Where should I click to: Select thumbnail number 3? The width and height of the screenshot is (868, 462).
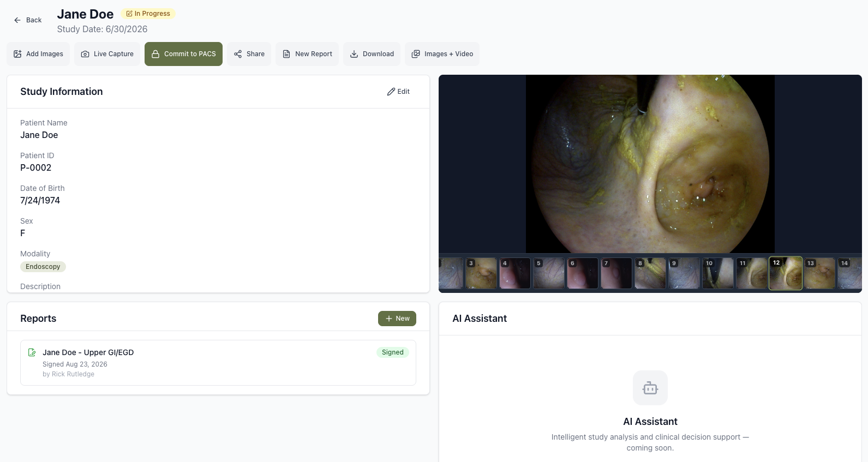[x=481, y=273]
